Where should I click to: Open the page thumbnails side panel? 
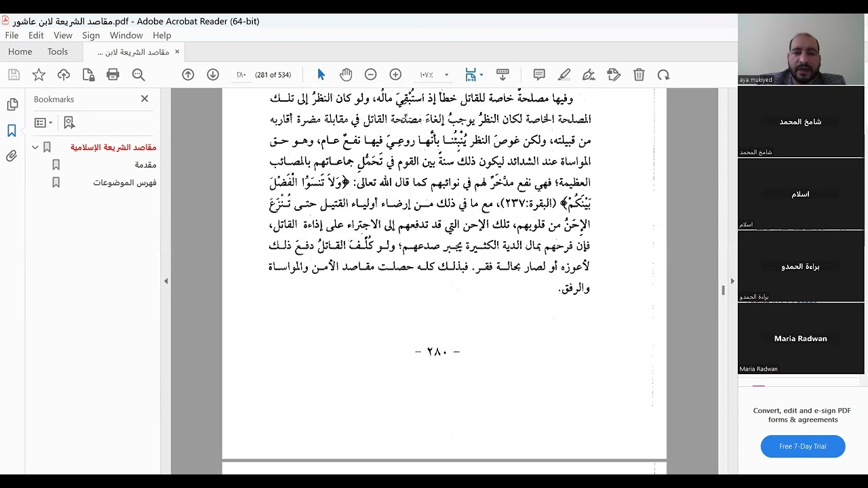(12, 104)
